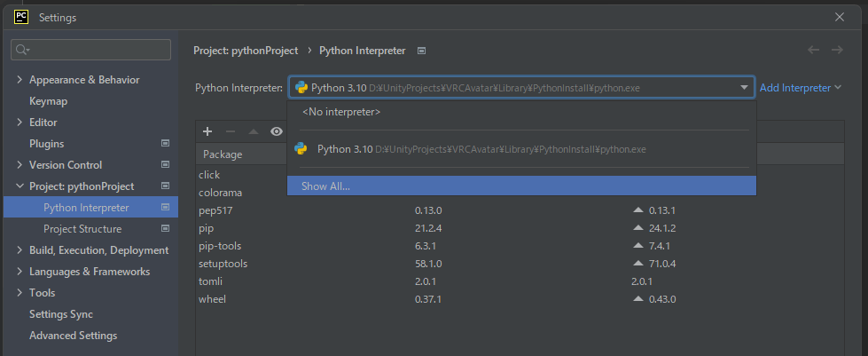The height and width of the screenshot is (356, 868).
Task: Click upgrade arrow icon in wheel row
Action: click(x=638, y=299)
